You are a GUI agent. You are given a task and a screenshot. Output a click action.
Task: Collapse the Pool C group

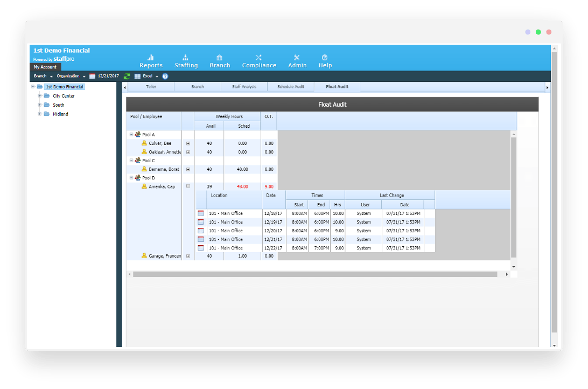(x=131, y=160)
